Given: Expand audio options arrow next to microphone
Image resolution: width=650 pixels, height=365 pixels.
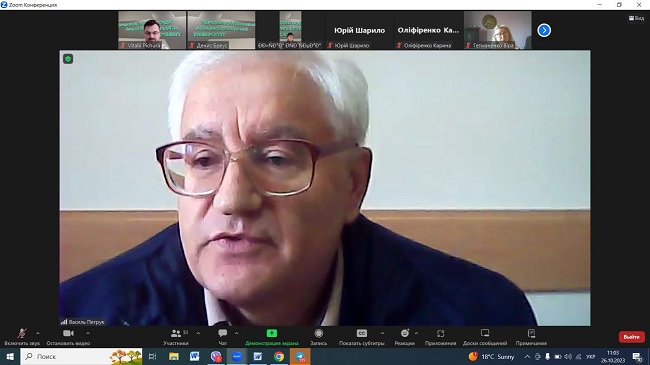Looking at the screenshot, I should 38,333.
